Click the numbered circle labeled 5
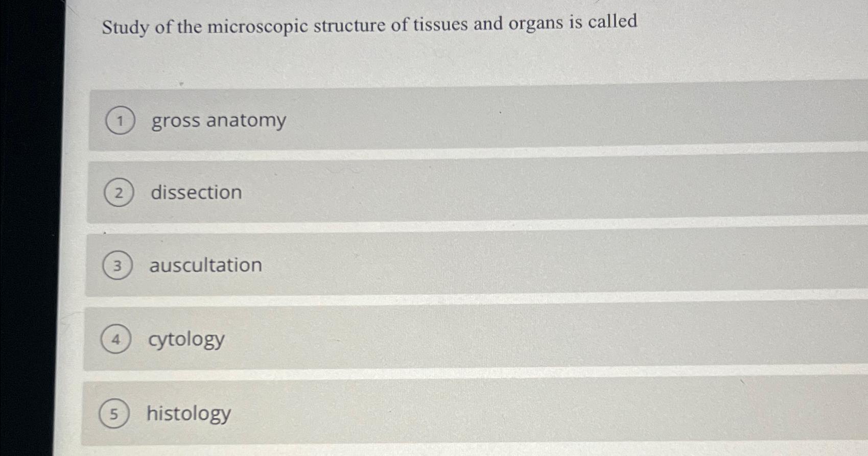This screenshot has height=456, width=868. click(114, 415)
